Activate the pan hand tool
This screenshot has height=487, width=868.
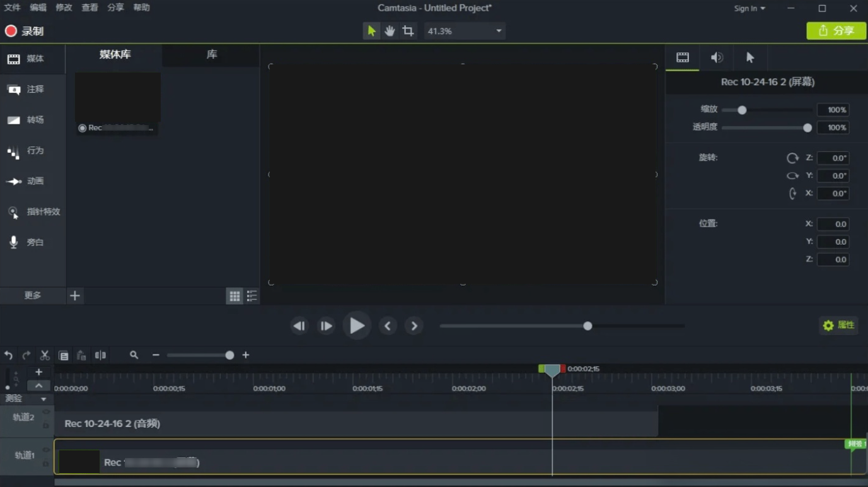coord(390,31)
